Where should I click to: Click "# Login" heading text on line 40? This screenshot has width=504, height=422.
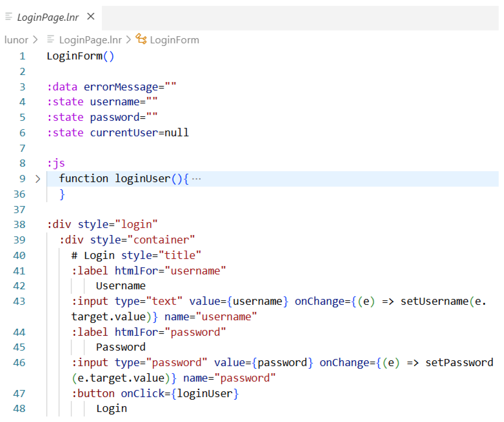[x=93, y=255]
